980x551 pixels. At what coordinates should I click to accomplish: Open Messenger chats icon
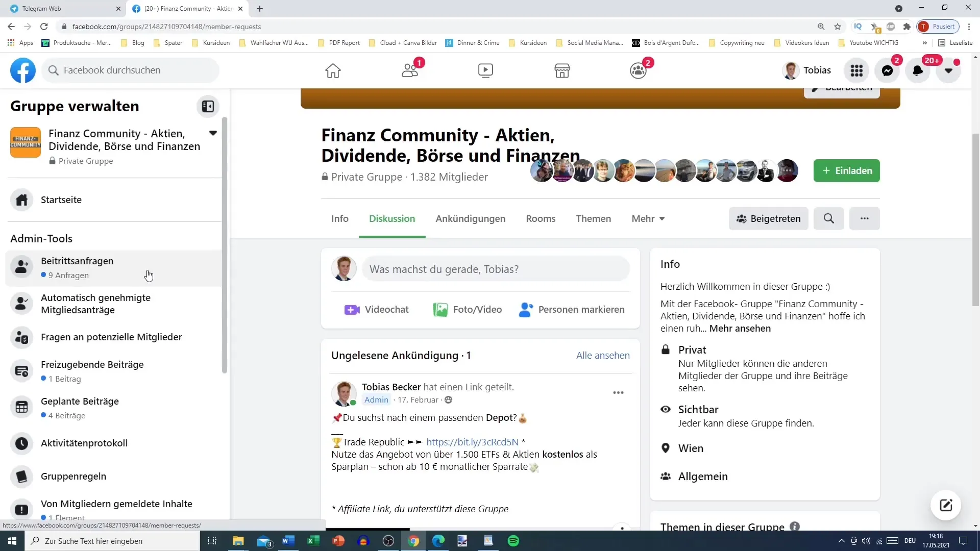(887, 70)
